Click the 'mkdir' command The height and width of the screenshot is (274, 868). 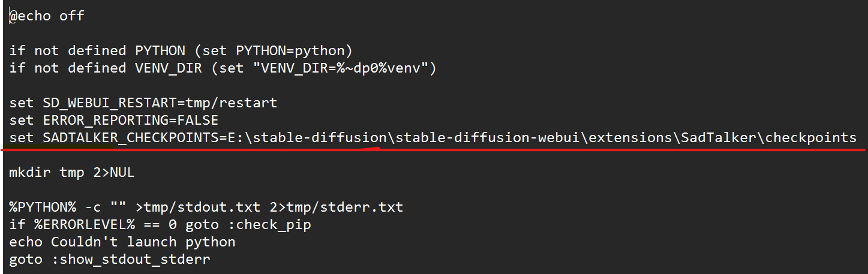coord(30,173)
